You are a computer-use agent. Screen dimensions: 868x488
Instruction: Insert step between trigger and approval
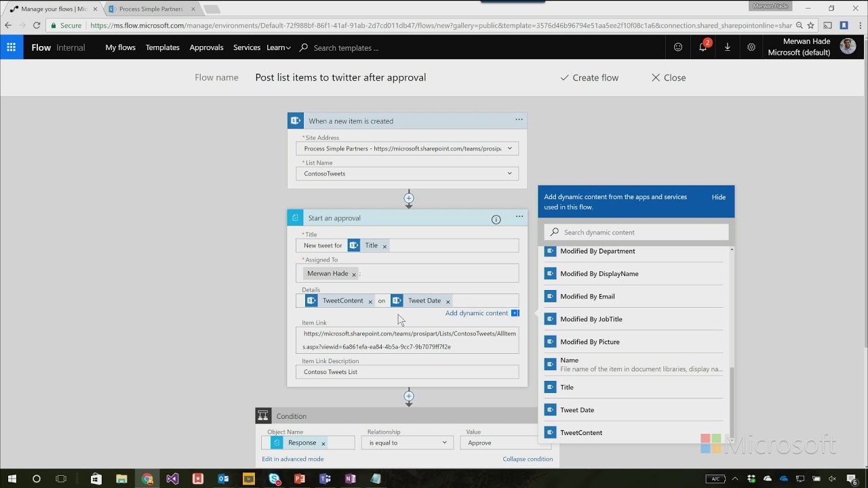pos(408,199)
